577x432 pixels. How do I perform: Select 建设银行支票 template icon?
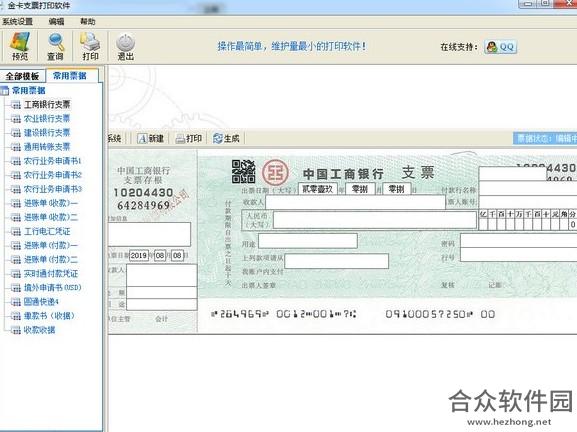16,133
